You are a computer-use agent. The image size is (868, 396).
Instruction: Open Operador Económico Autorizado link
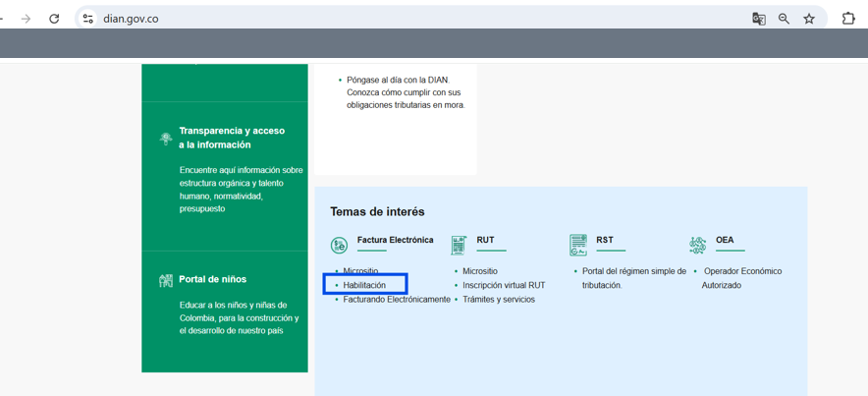coord(741,278)
